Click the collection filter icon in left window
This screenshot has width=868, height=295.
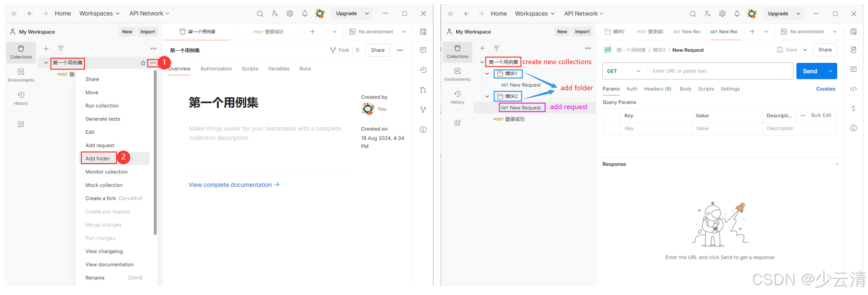(x=61, y=48)
